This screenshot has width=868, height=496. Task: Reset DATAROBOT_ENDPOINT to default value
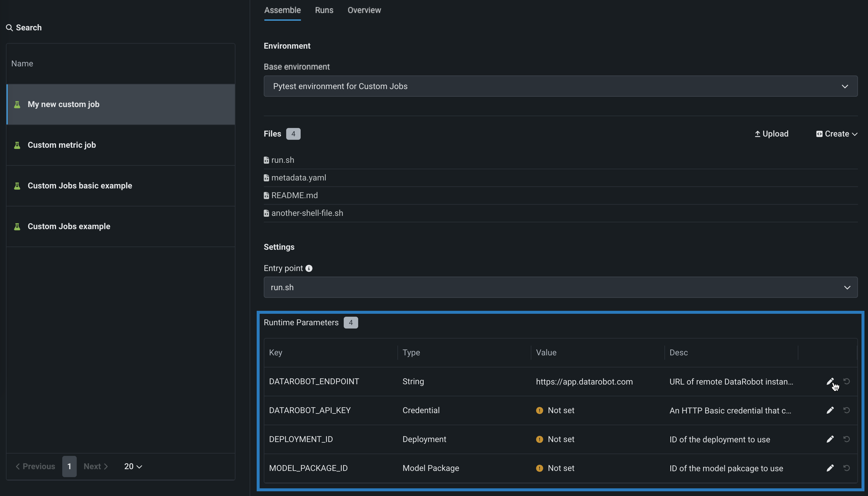tap(846, 381)
